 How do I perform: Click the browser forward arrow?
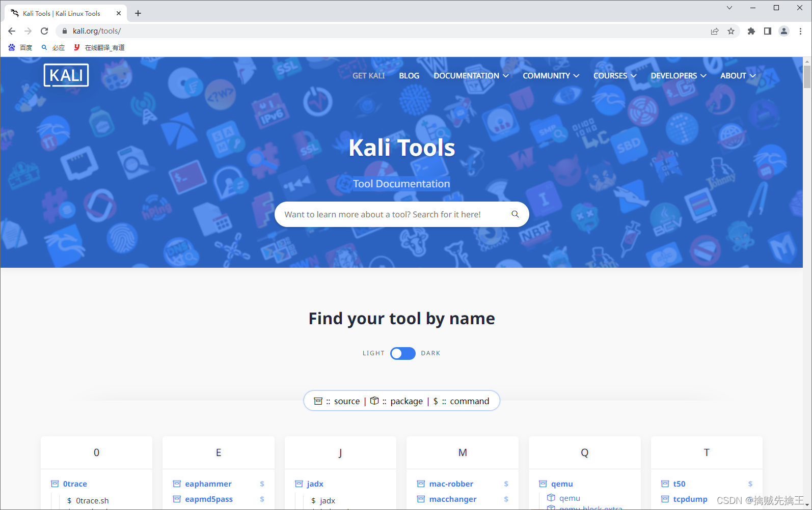pyautogui.click(x=28, y=31)
